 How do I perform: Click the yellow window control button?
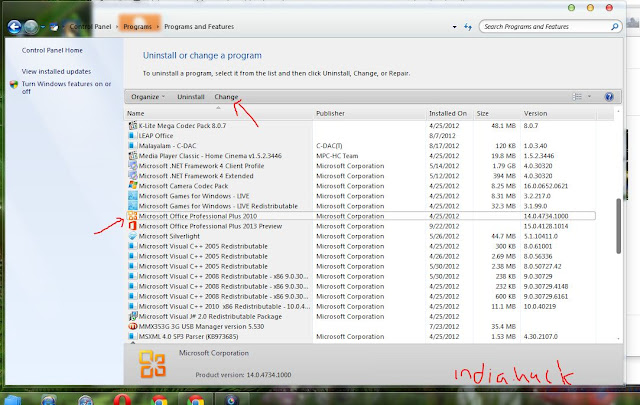pos(590,8)
